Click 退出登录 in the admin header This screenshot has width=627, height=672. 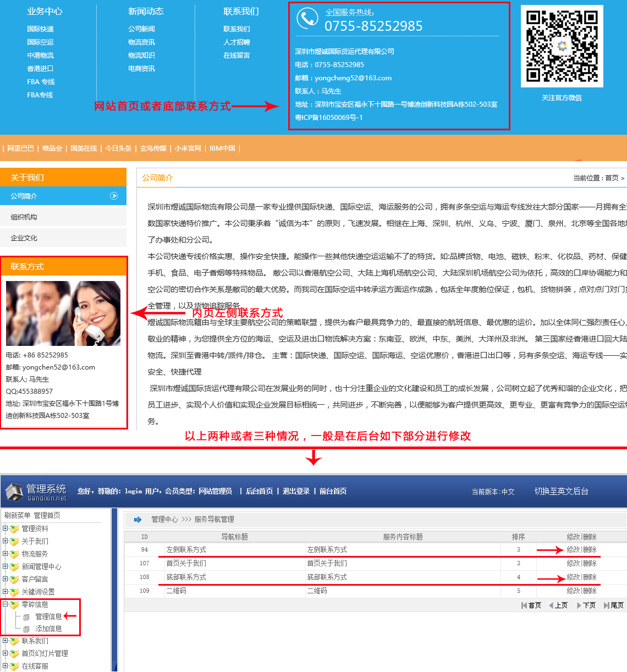[296, 491]
